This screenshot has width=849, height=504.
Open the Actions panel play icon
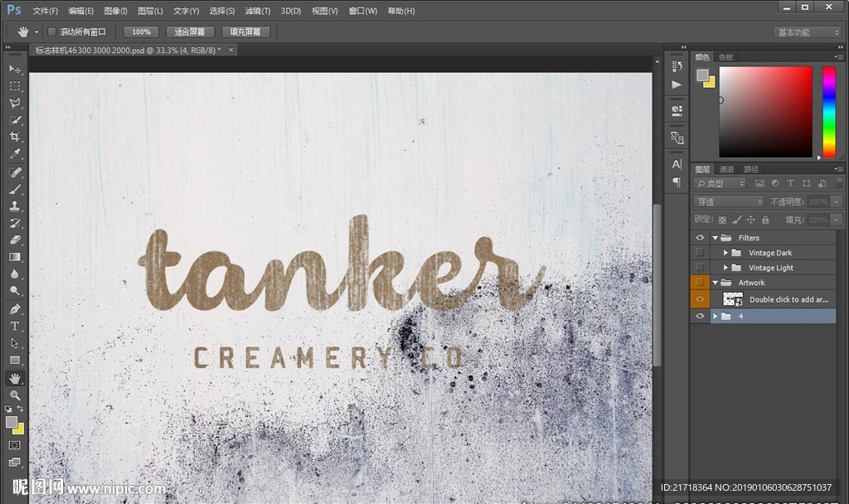click(x=677, y=85)
